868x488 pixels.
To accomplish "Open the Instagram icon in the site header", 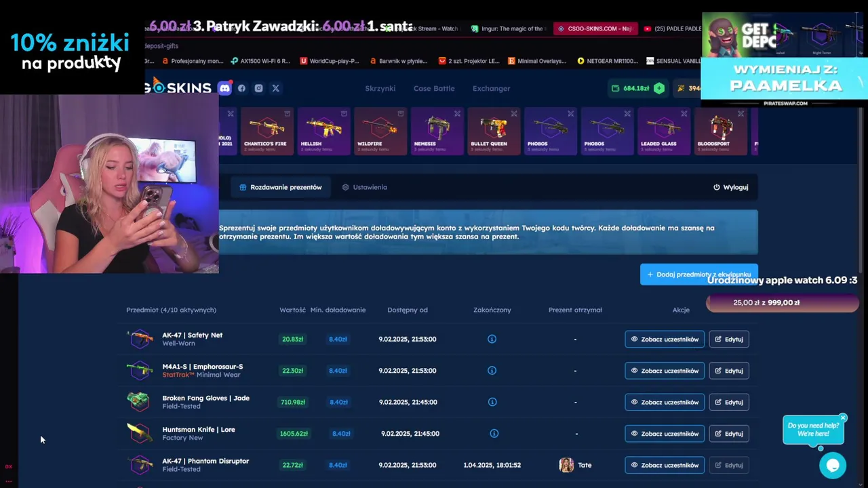I will click(258, 88).
